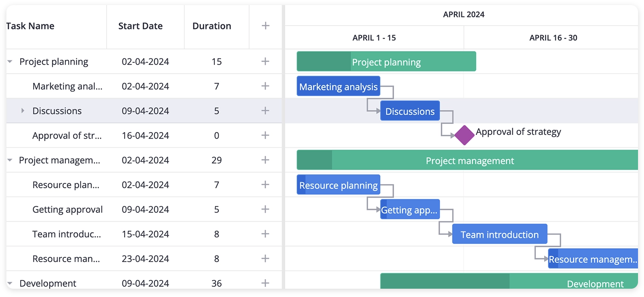Click the duration value 36

pos(217,284)
